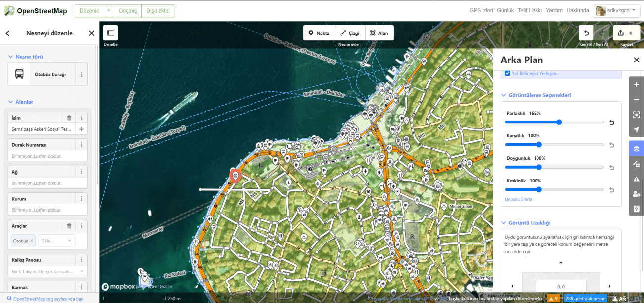Click the Kaydet save button

[x=626, y=33]
